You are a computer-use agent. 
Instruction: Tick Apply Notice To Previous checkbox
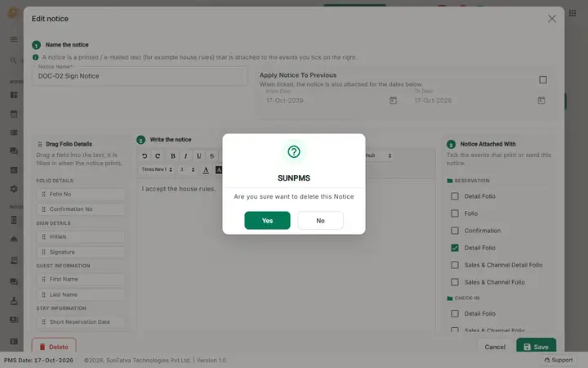click(542, 79)
